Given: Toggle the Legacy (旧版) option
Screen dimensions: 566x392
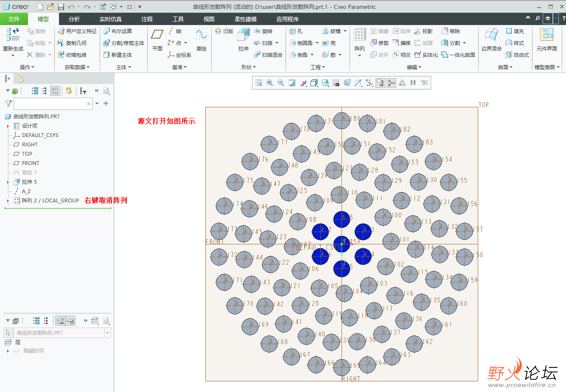Looking at the screenshot, I should 224,31.
